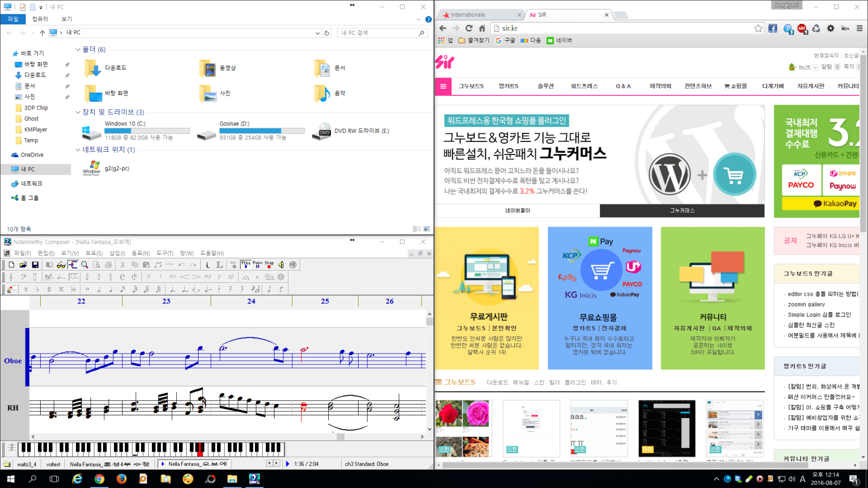Image resolution: width=868 pixels, height=488 pixels.
Task: Switch to the internationale browser tab
Action: pyautogui.click(x=477, y=15)
